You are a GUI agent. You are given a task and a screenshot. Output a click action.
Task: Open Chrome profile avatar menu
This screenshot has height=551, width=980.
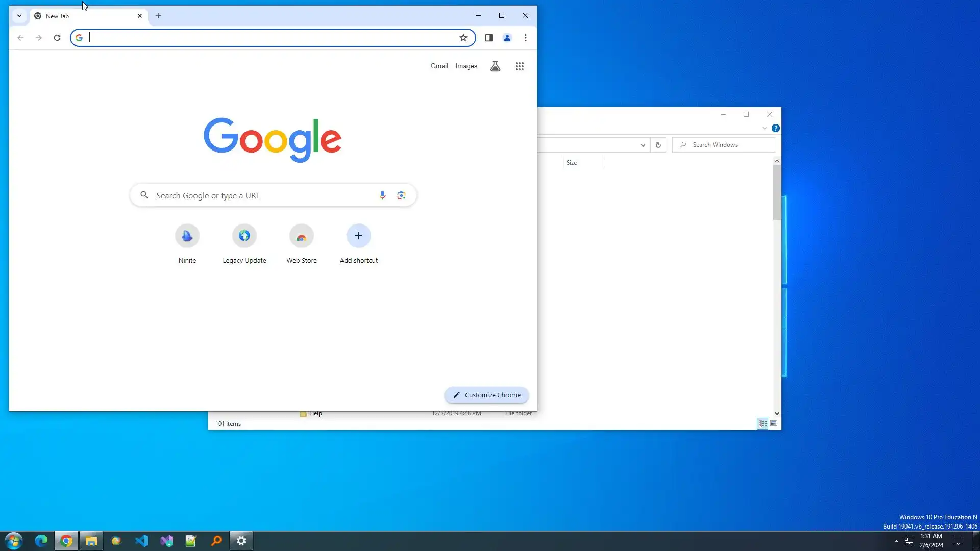pos(507,38)
